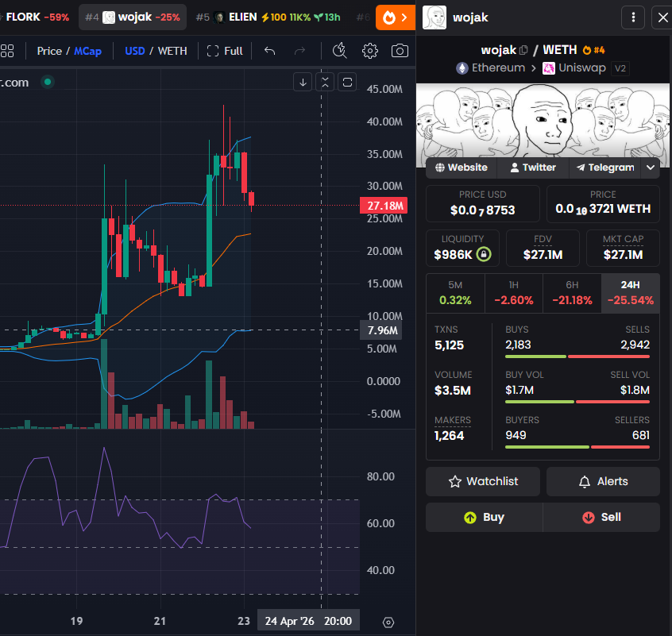This screenshot has width=672, height=636.
Task: Open the #4 wojak trending tab
Action: [x=133, y=17]
